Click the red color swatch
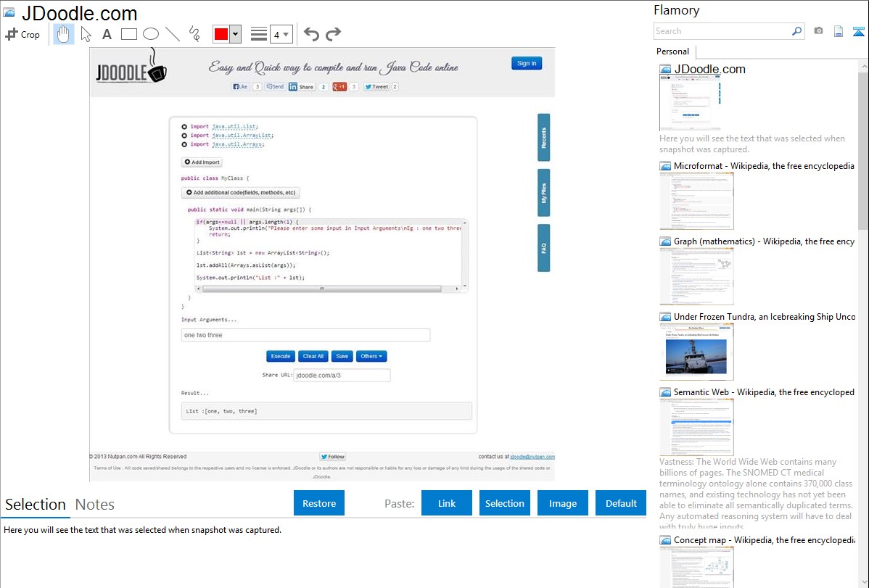869x588 pixels. coord(221,34)
